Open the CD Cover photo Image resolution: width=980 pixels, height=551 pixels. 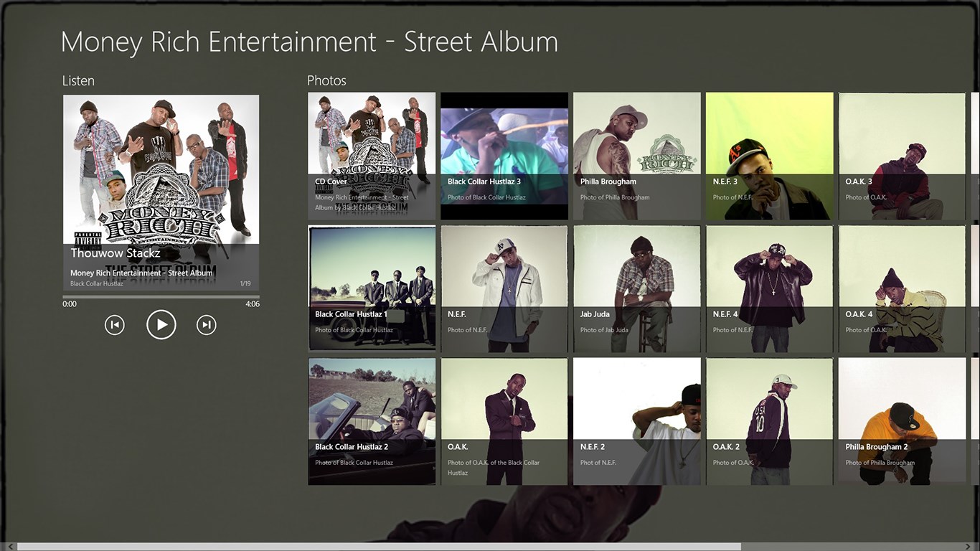pyautogui.click(x=372, y=156)
